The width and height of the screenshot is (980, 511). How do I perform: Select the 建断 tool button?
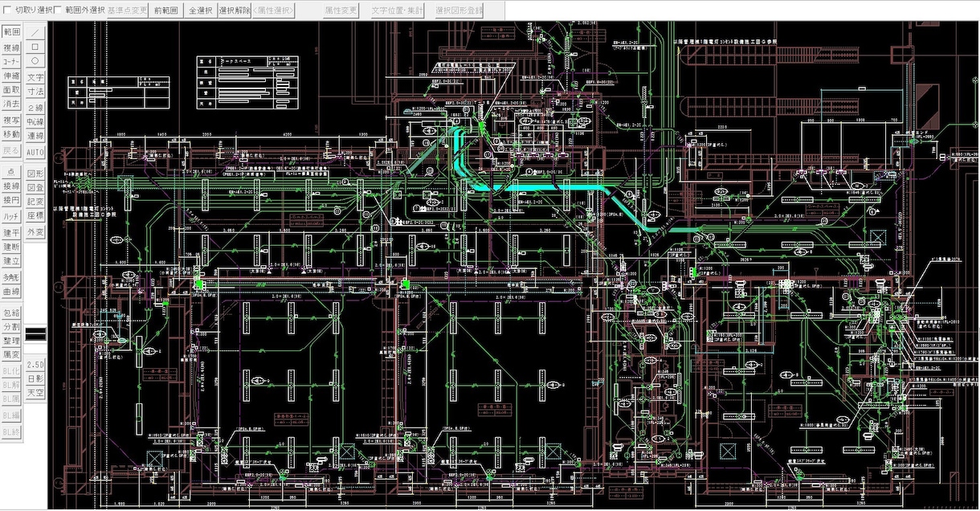(x=11, y=247)
